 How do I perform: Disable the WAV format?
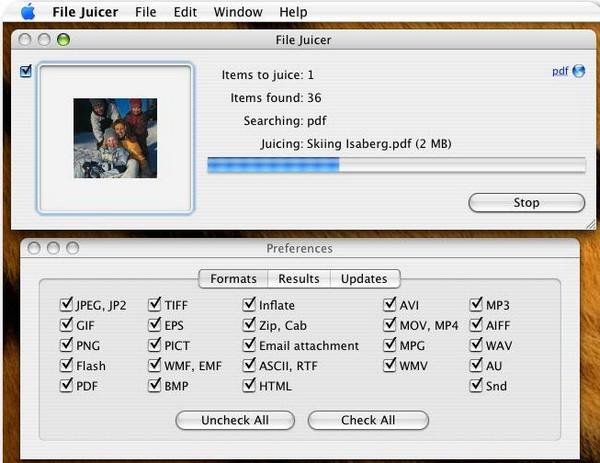[x=476, y=345]
